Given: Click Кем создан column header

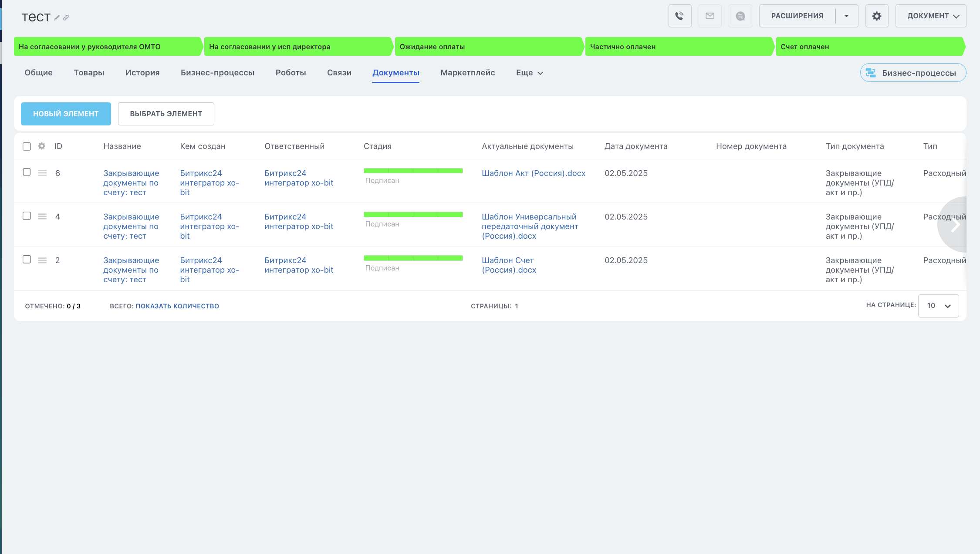Looking at the screenshot, I should pyautogui.click(x=203, y=146).
